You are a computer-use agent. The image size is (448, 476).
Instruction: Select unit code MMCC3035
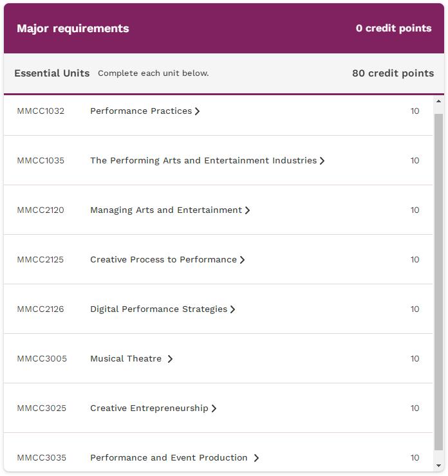point(41,458)
